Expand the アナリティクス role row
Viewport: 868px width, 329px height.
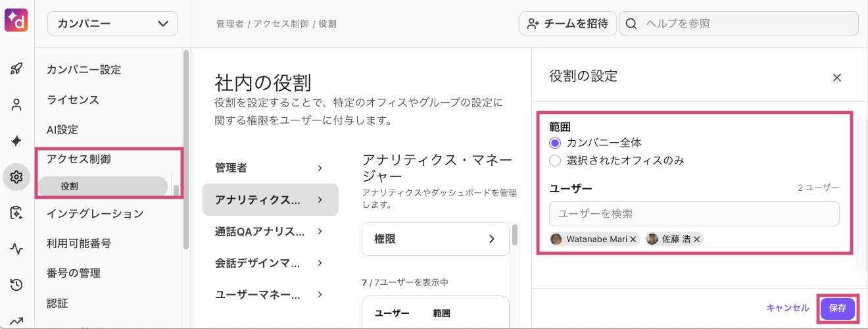pyautogui.click(x=270, y=199)
